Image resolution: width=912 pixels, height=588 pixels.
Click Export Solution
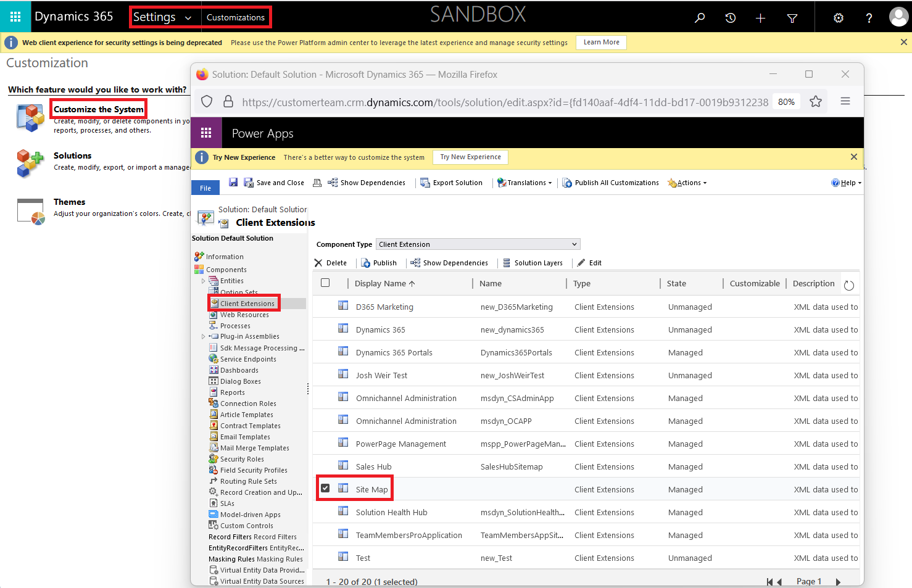tap(451, 183)
